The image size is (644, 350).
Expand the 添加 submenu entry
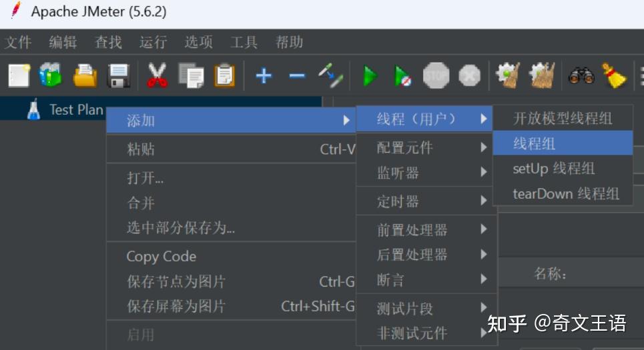tap(231, 120)
